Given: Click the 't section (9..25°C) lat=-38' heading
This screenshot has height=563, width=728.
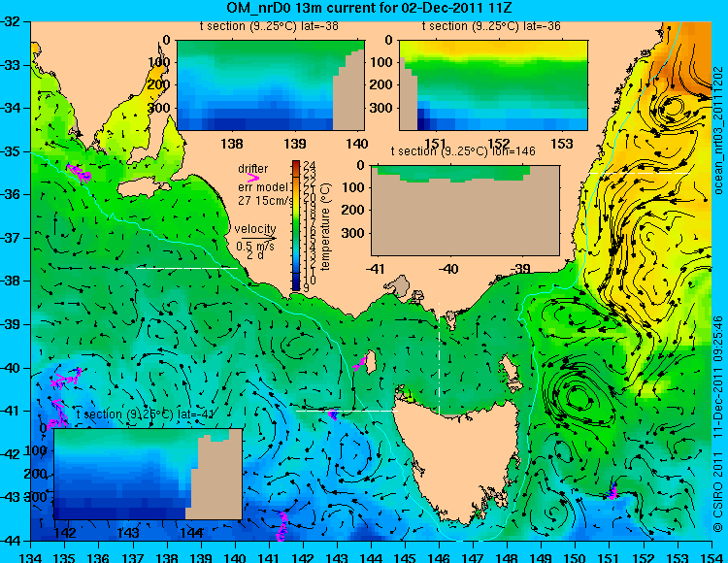Looking at the screenshot, I should click(269, 26).
